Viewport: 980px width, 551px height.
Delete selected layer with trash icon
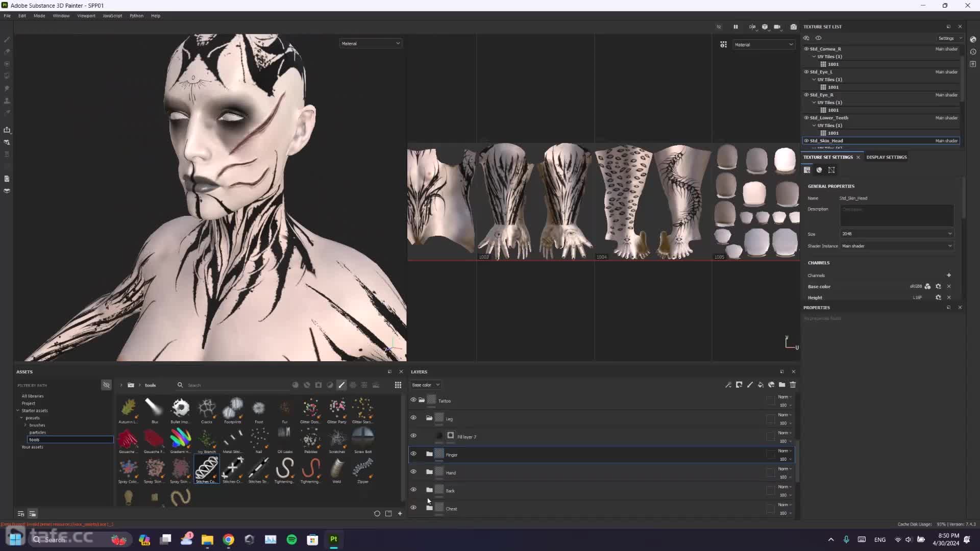tap(793, 385)
